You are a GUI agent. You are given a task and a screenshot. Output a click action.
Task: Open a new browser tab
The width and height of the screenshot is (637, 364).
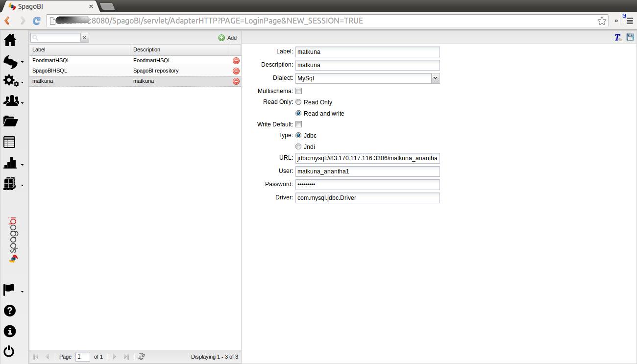pyautogui.click(x=107, y=6)
